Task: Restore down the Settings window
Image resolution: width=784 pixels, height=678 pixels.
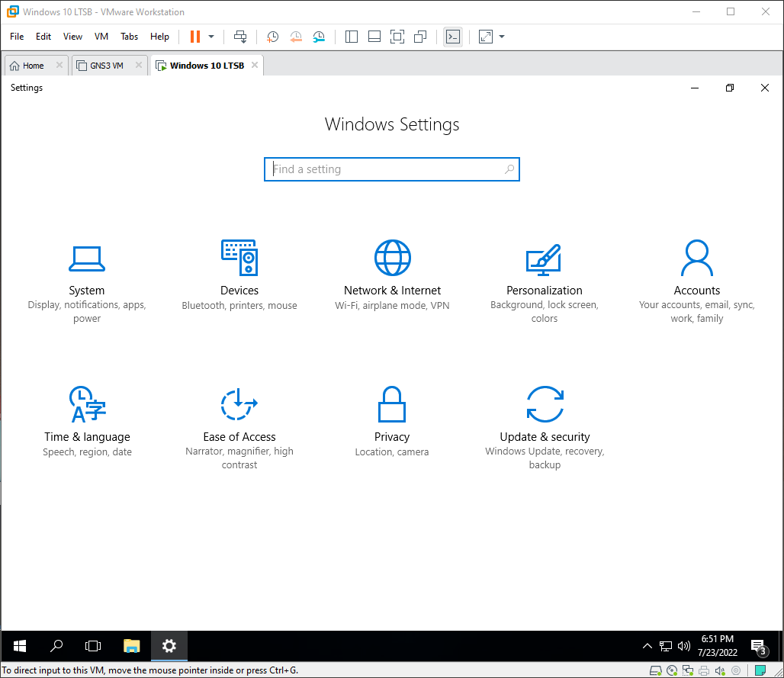Action: 730,88
